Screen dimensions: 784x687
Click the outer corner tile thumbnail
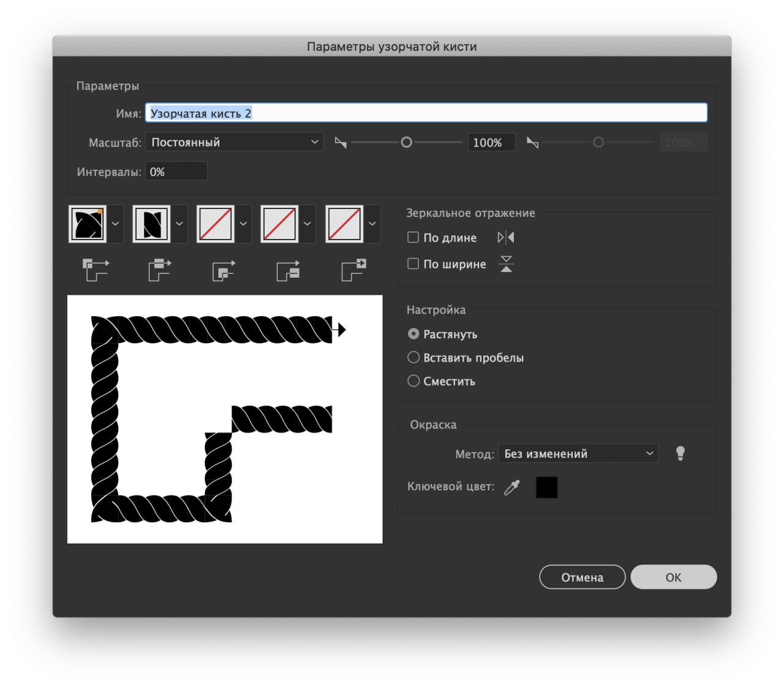88,224
